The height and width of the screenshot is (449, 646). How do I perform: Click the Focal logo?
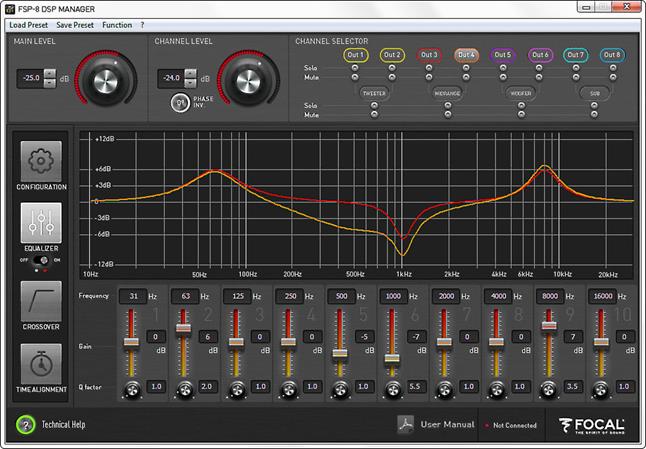(592, 426)
